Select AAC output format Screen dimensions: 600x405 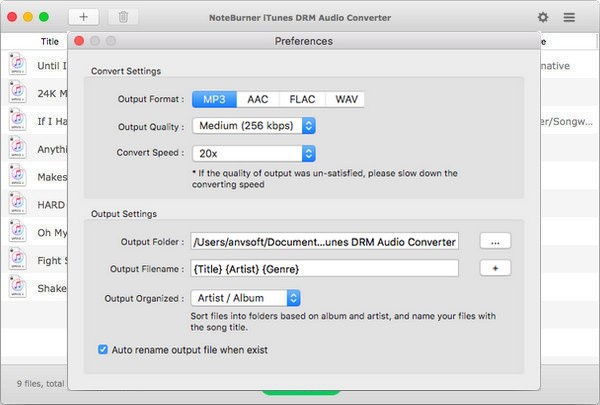258,99
